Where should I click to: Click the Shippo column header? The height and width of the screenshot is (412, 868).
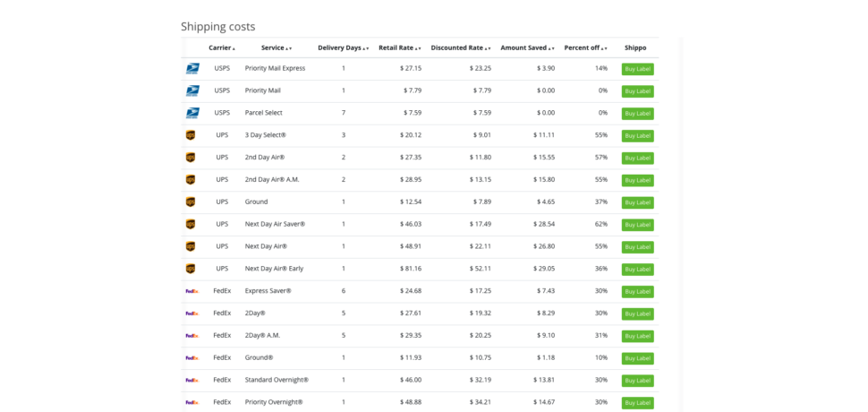click(x=635, y=47)
